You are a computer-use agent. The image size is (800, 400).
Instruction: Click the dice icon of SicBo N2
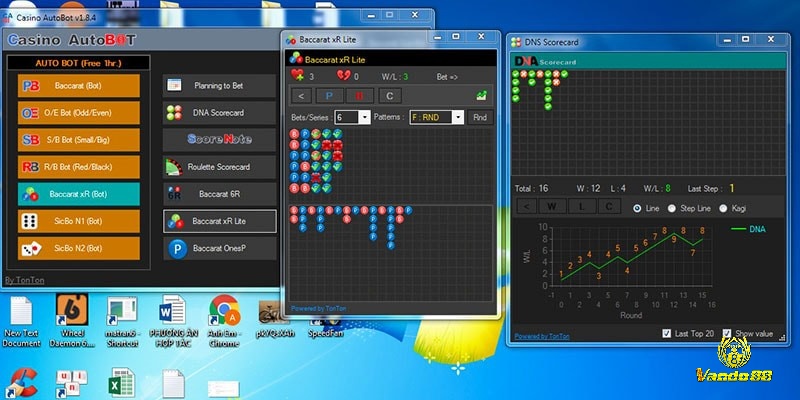[x=31, y=248]
